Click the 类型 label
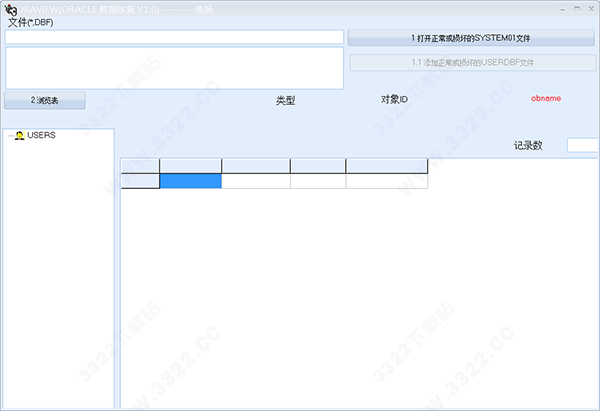 click(285, 101)
